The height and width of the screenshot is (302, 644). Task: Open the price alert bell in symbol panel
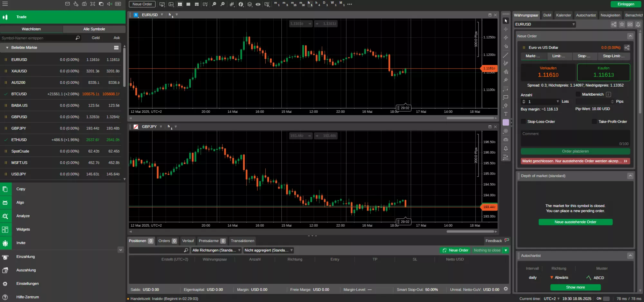pos(638,24)
